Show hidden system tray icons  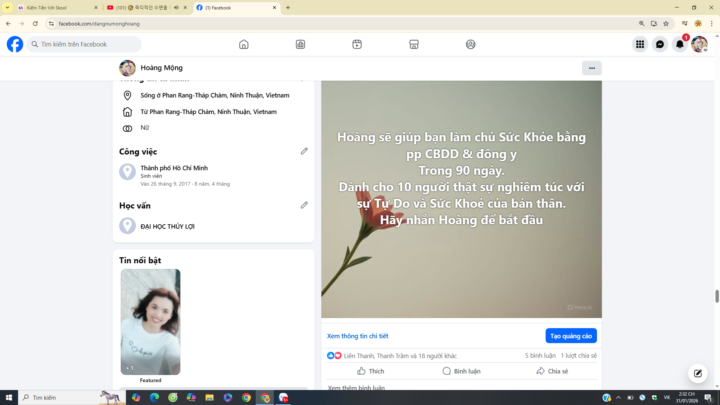coord(618,398)
